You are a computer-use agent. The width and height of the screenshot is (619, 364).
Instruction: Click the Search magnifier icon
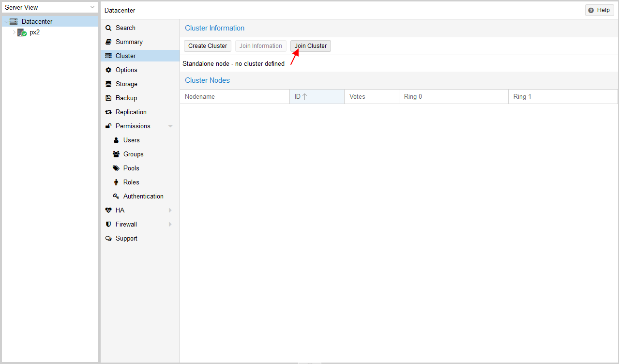pos(108,28)
